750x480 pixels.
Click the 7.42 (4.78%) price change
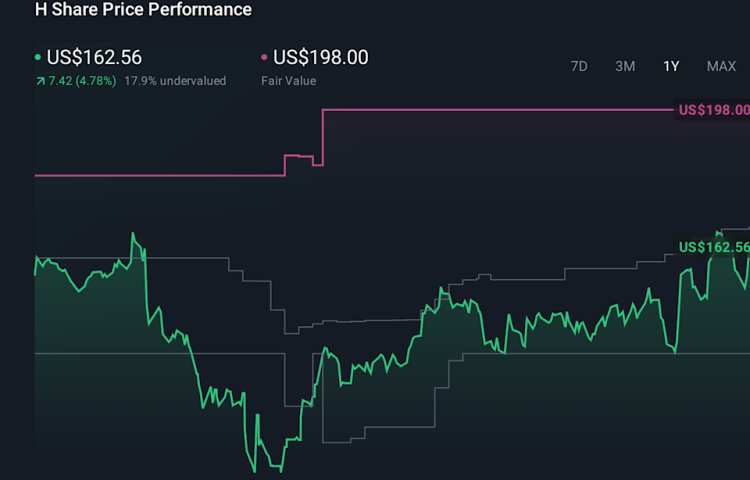coord(82,80)
